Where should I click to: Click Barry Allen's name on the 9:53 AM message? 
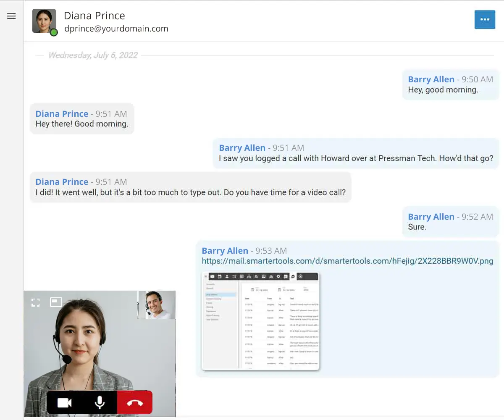click(225, 251)
